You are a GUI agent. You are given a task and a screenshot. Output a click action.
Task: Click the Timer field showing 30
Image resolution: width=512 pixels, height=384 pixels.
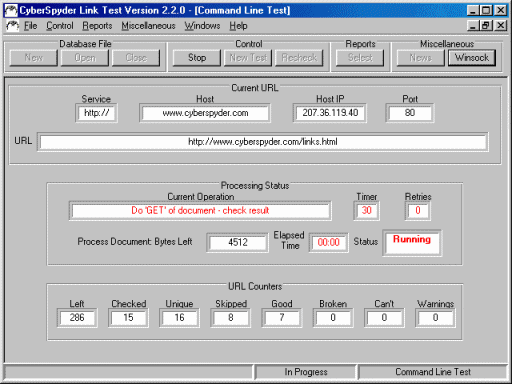point(367,211)
